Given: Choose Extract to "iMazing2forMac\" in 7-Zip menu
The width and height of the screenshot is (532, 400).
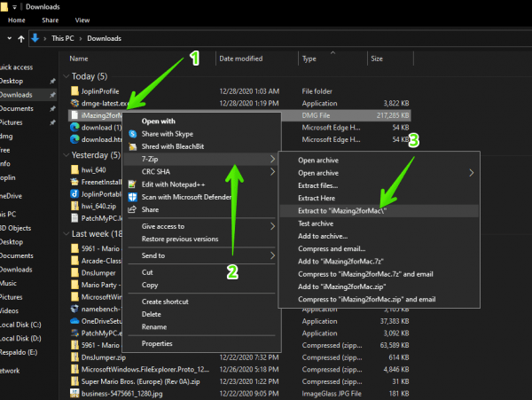Looking at the screenshot, I should click(379, 211).
